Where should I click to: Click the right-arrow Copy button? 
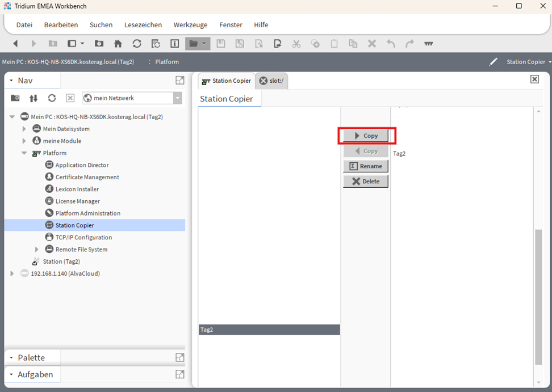coord(366,136)
